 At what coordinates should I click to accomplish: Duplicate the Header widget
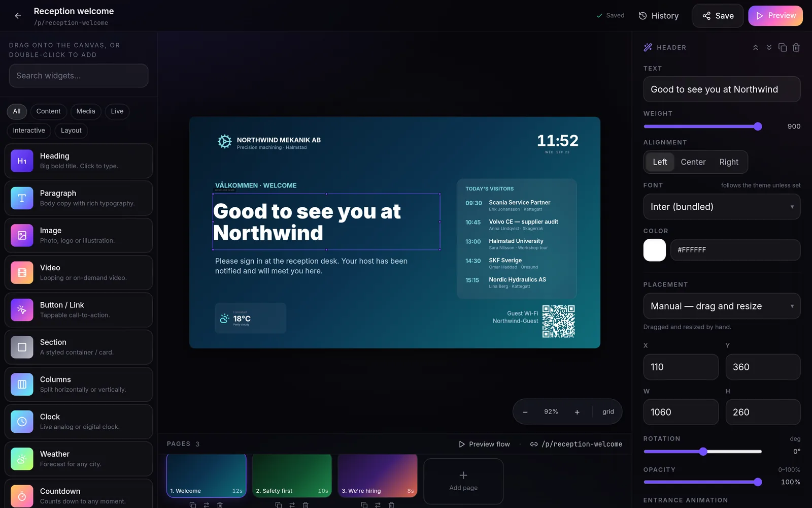783,47
